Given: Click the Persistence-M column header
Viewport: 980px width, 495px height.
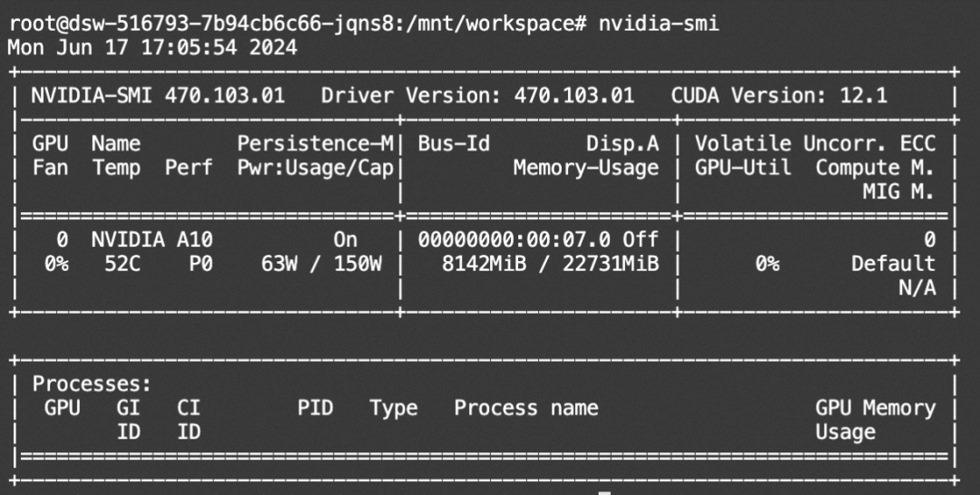Looking at the screenshot, I should click(x=315, y=143).
